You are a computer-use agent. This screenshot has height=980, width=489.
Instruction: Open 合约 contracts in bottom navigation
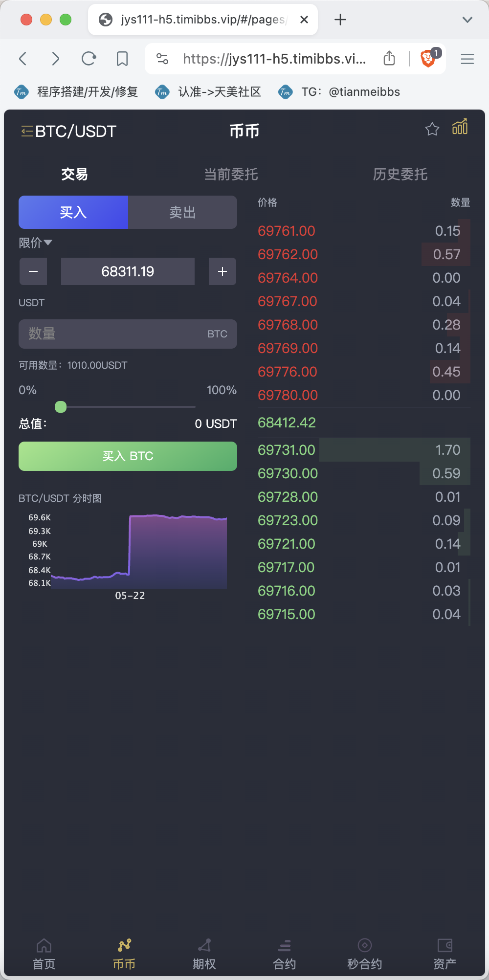pos(285,954)
